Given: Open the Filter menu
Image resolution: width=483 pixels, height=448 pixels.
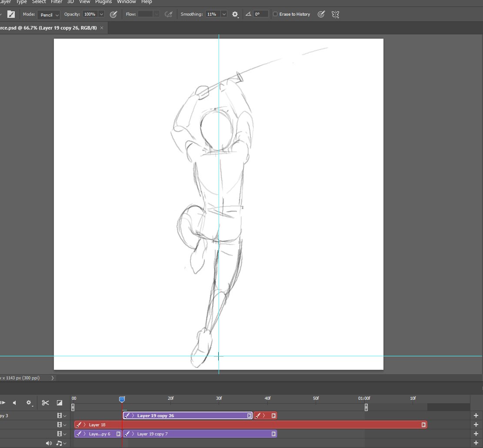Looking at the screenshot, I should tap(57, 2).
